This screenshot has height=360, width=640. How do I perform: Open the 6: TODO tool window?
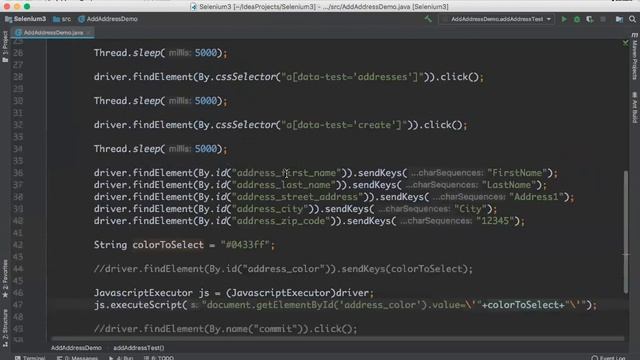coord(159,358)
